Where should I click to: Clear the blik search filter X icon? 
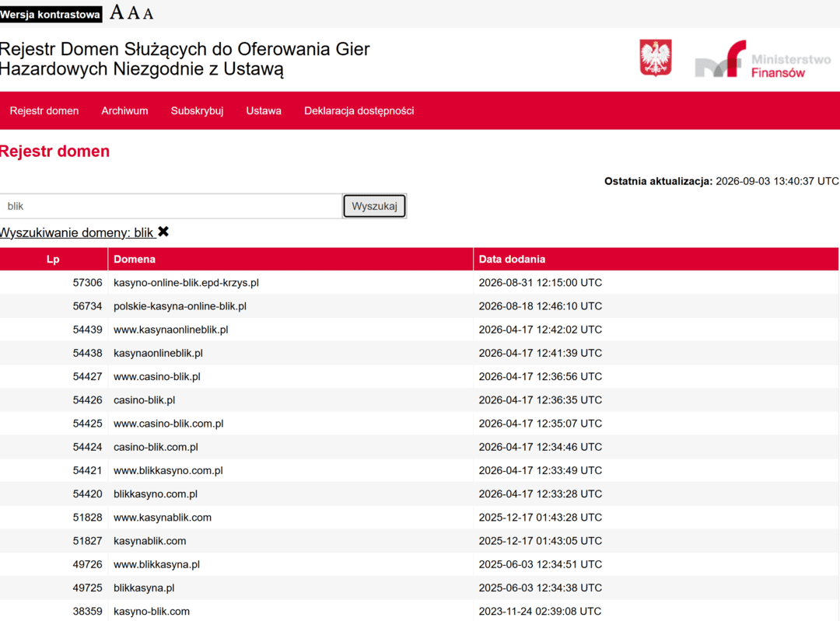pos(163,232)
